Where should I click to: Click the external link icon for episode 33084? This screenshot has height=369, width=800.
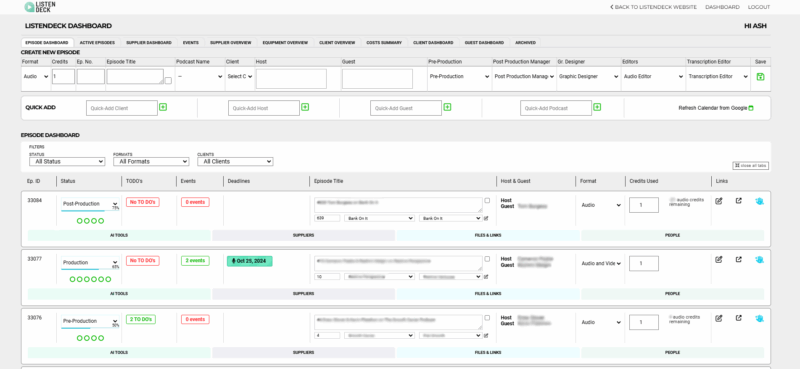point(738,201)
